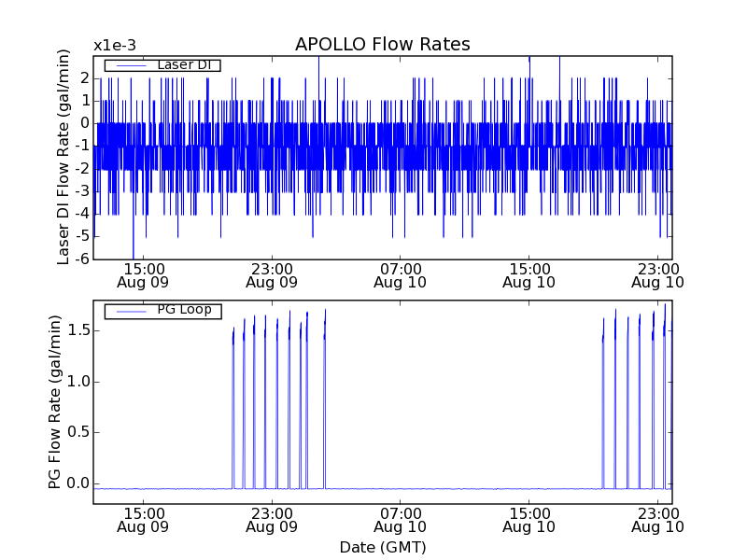
Task: Click the "x1e-3" scale multiplier label
Action: point(115,46)
